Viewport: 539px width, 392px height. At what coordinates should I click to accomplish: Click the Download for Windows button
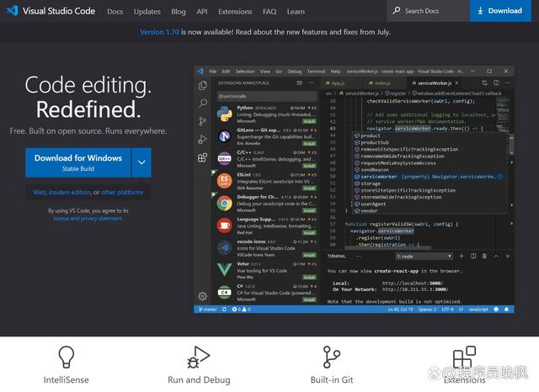(77, 162)
